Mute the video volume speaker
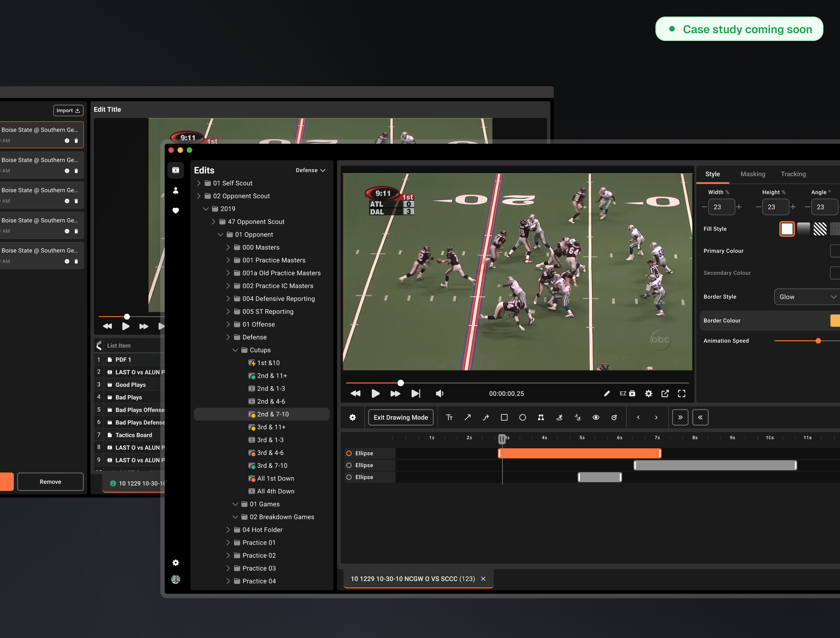This screenshot has height=638, width=840. coord(439,393)
